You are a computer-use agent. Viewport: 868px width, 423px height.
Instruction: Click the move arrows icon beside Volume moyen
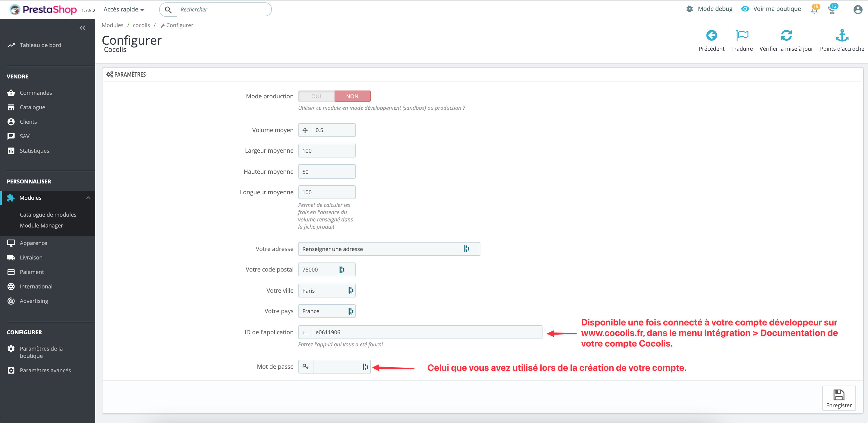click(x=305, y=130)
